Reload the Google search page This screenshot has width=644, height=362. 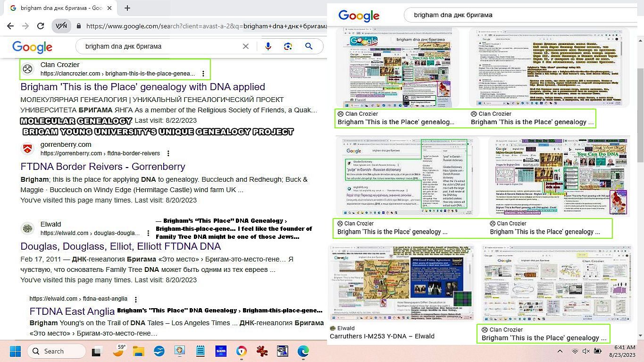41,26
